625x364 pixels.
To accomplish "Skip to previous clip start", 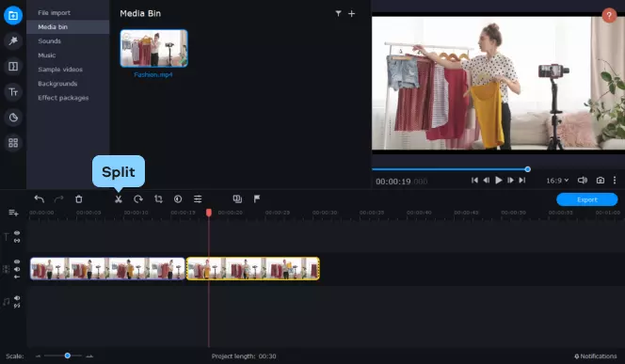I will (474, 181).
